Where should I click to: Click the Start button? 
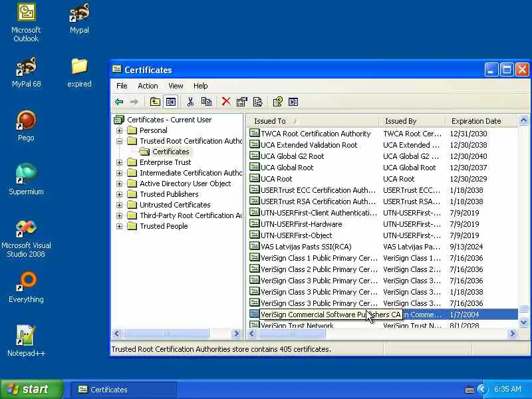(31, 389)
